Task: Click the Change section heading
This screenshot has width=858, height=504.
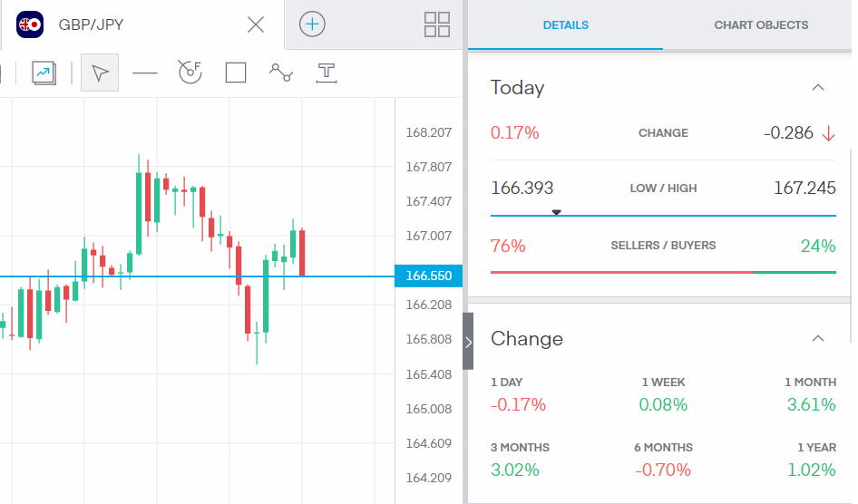Action: pyautogui.click(x=526, y=338)
